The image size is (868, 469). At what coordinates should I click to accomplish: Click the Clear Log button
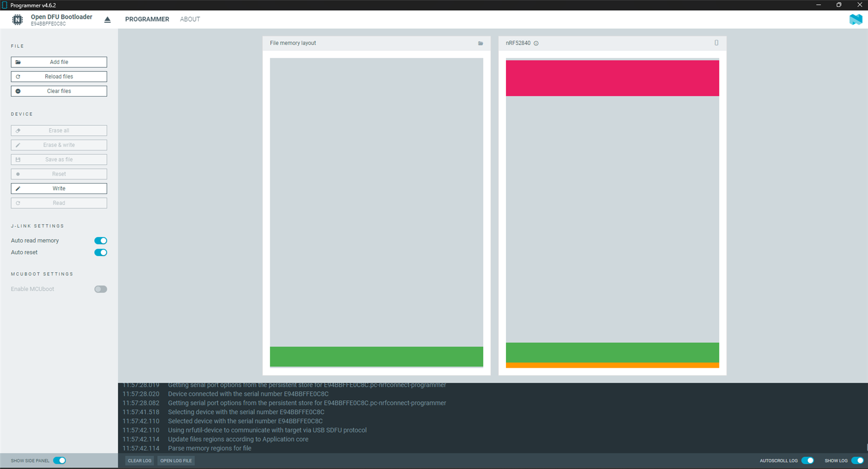tap(140, 461)
